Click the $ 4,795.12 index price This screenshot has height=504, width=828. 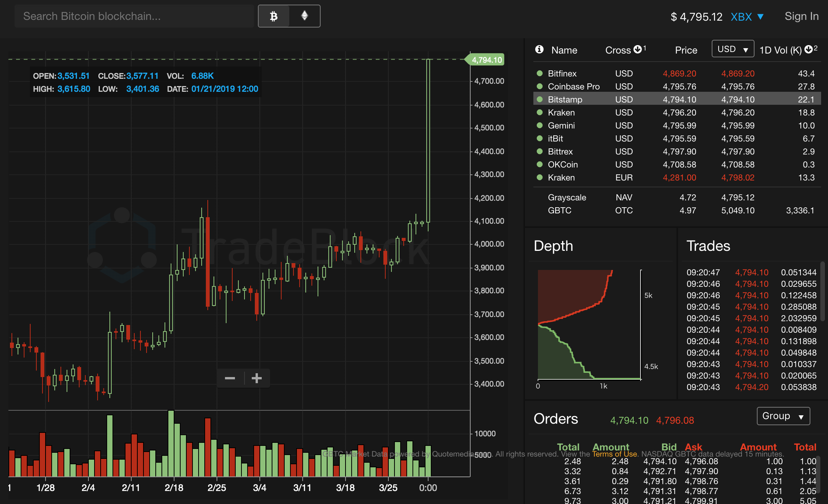(x=697, y=17)
